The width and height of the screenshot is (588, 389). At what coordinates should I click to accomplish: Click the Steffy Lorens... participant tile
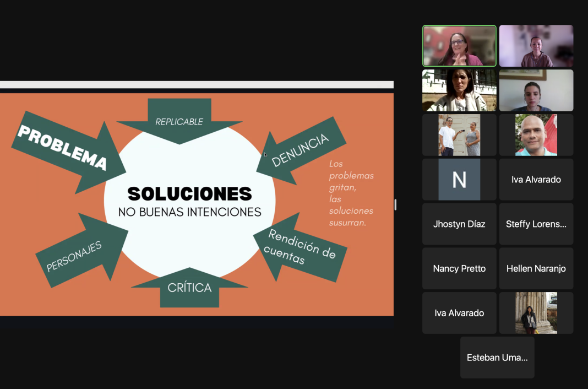pos(536,224)
